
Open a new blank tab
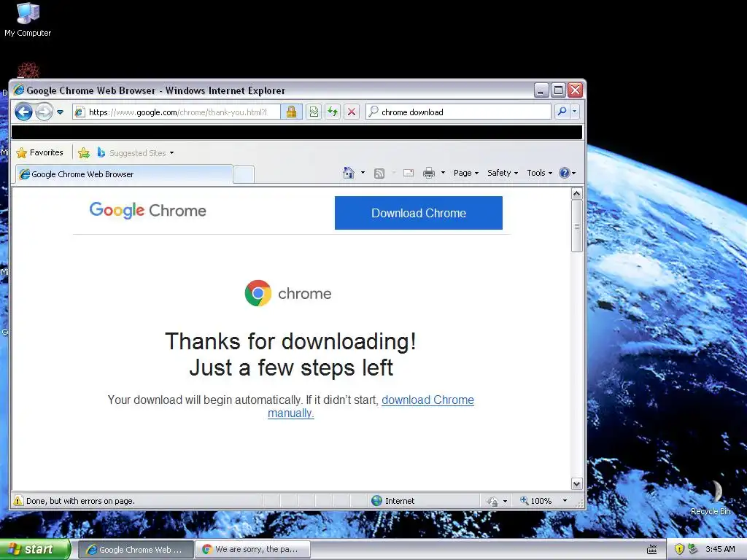(x=244, y=175)
